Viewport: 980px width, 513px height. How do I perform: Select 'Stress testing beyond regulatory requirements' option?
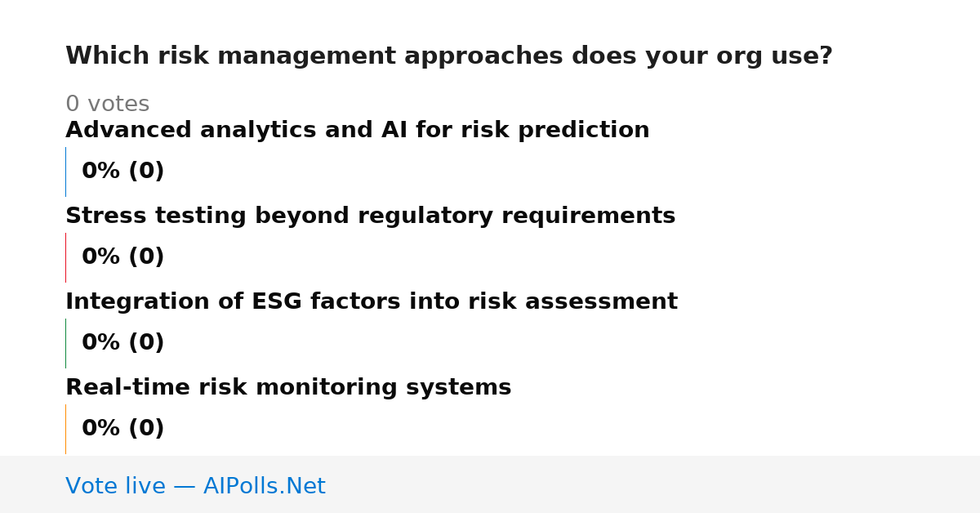pyautogui.click(x=371, y=216)
